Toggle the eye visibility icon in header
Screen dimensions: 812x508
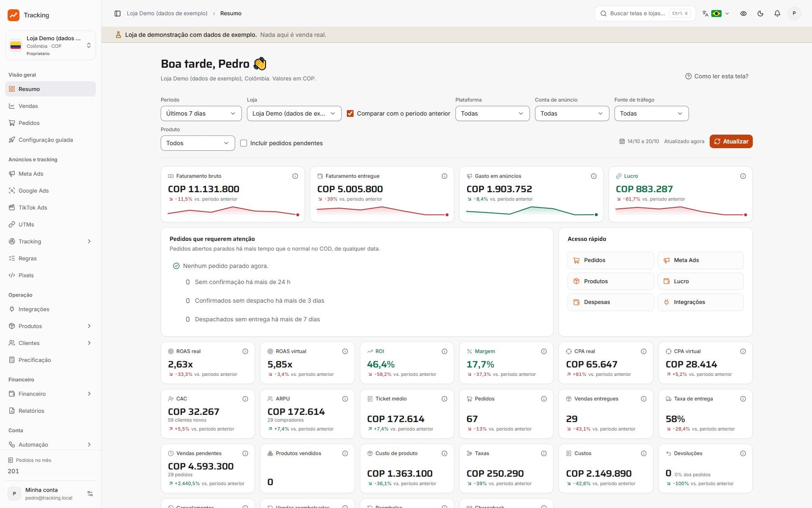[743, 14]
